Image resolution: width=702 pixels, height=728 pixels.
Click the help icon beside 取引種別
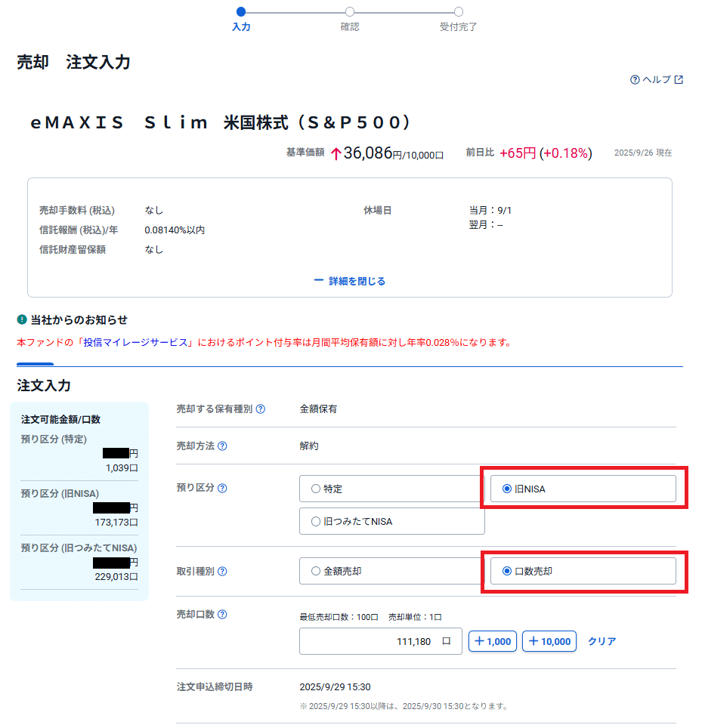pos(223,572)
